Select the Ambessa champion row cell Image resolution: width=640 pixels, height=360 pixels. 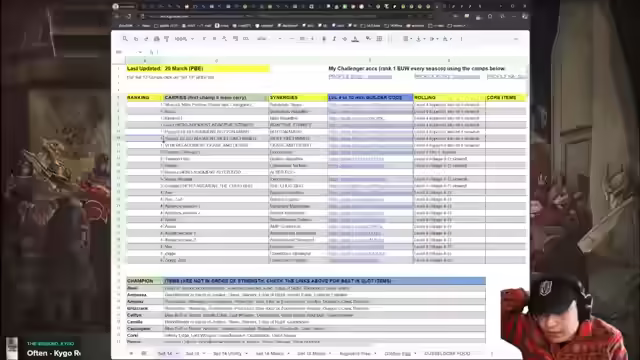pos(144,295)
